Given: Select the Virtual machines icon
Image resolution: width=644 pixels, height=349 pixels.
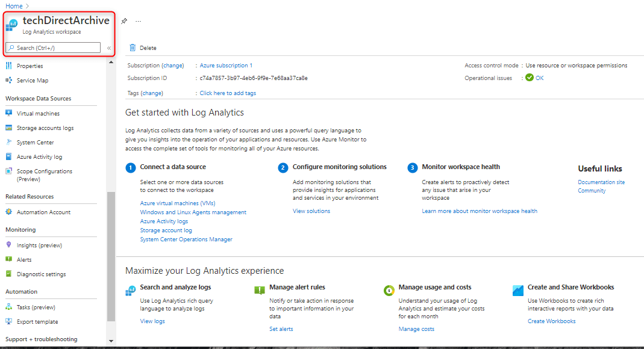Looking at the screenshot, I should pyautogui.click(x=9, y=113).
